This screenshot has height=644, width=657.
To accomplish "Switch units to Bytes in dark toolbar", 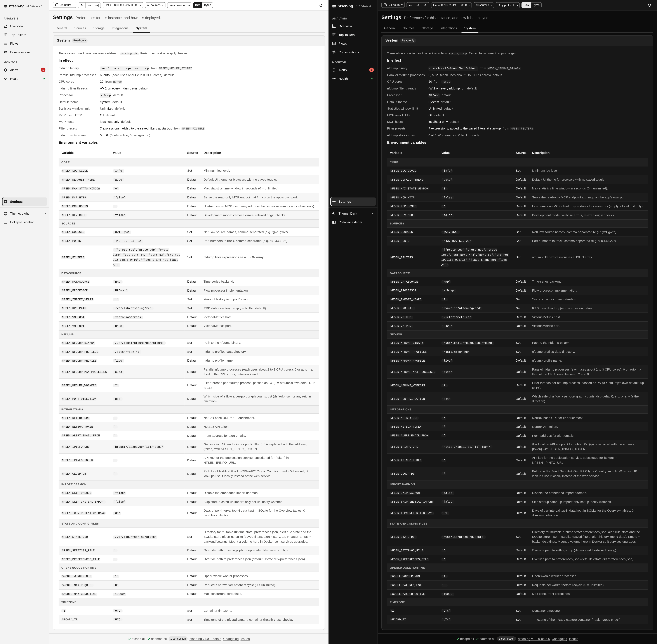I will point(536,5).
